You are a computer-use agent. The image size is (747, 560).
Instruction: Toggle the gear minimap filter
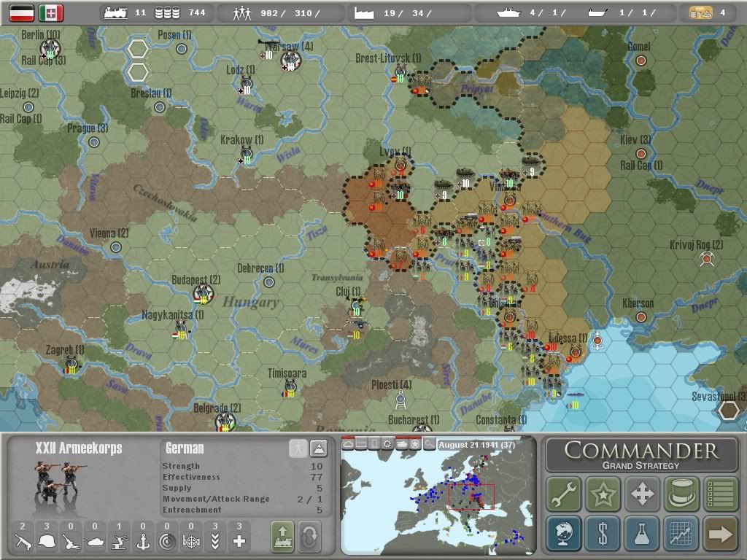(x=388, y=444)
